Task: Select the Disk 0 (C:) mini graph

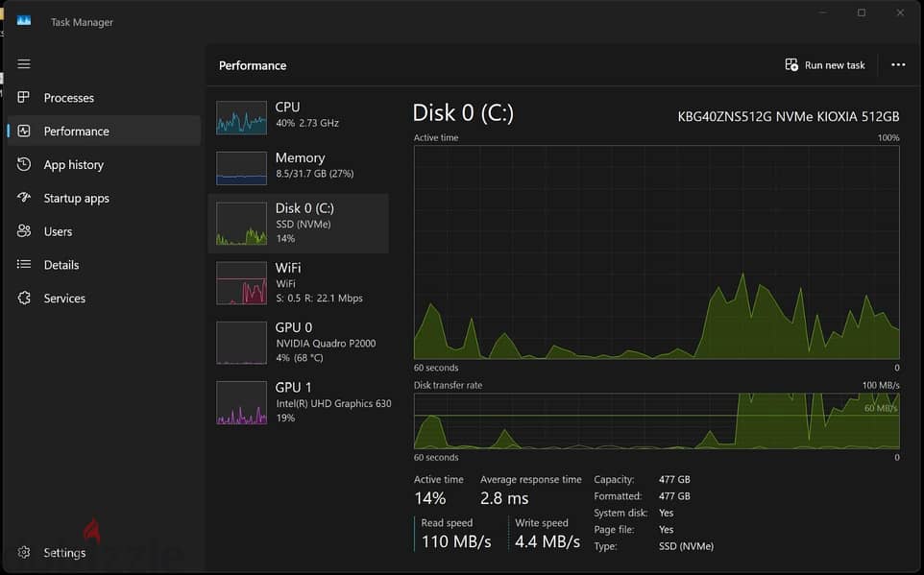Action: click(x=241, y=224)
